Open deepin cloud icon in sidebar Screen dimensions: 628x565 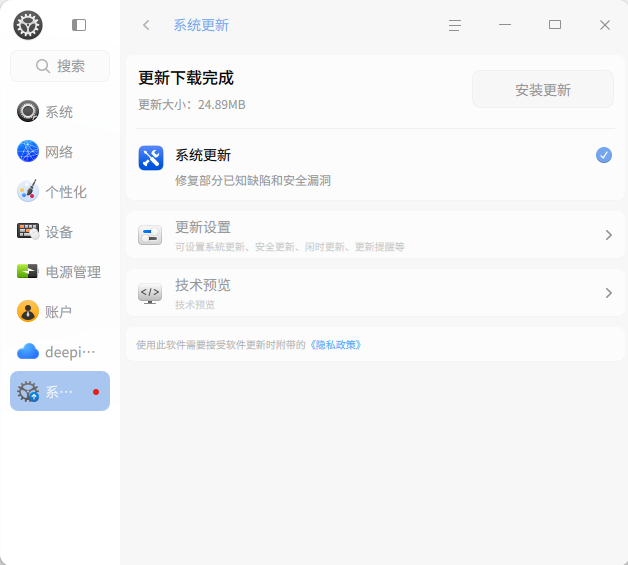[28, 352]
